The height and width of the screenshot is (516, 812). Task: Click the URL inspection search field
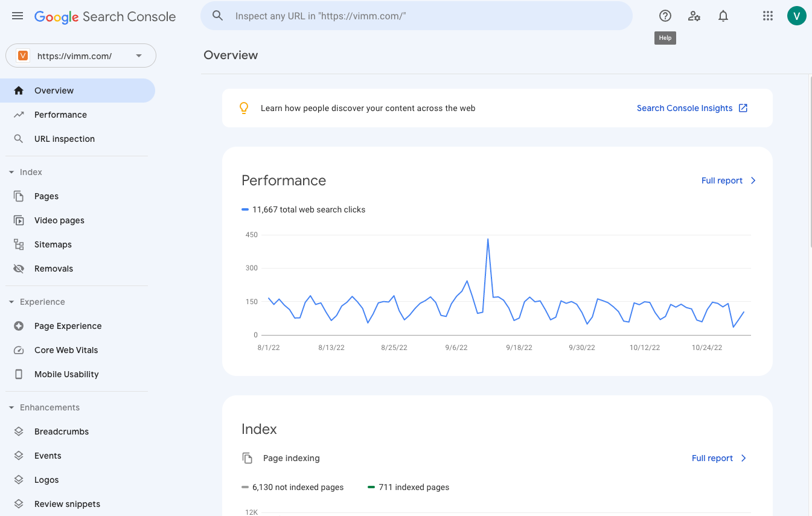(x=417, y=16)
